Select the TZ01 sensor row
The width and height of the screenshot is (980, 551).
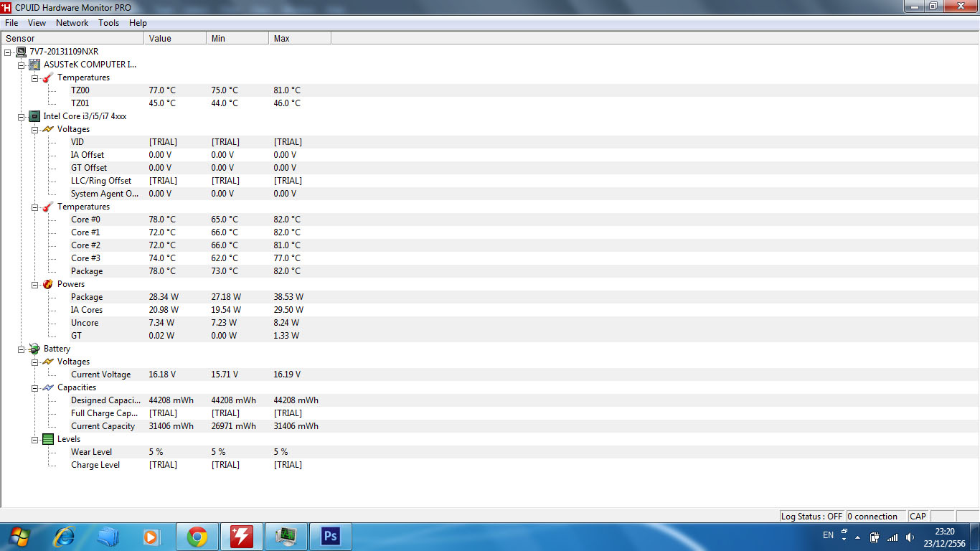coord(489,103)
